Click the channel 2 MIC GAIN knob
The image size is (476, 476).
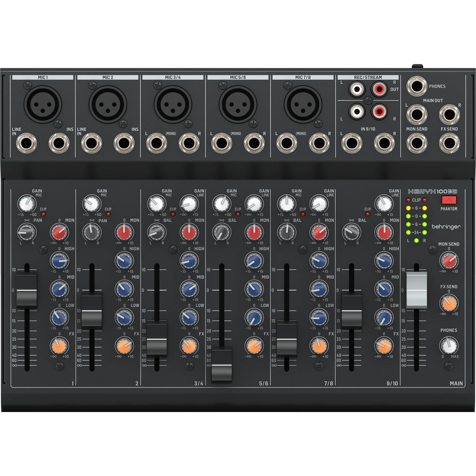click(92, 204)
